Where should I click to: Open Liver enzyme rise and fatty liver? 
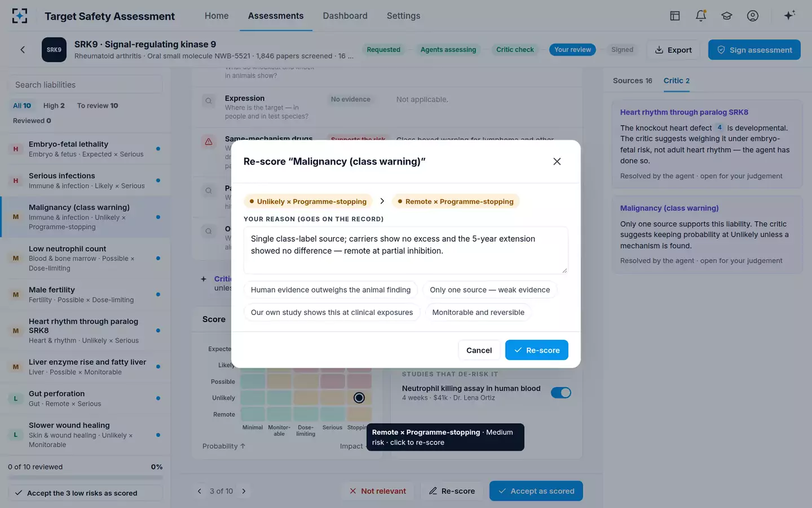click(x=85, y=366)
